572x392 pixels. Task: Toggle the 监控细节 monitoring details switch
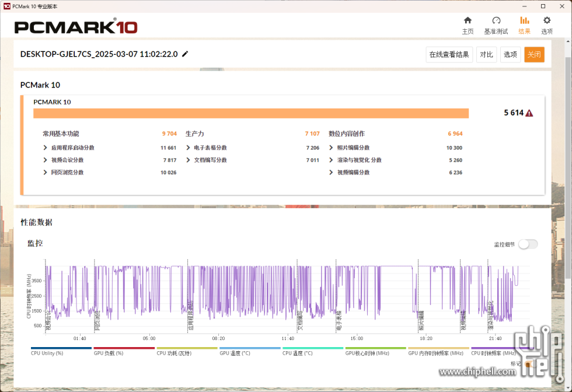click(528, 244)
